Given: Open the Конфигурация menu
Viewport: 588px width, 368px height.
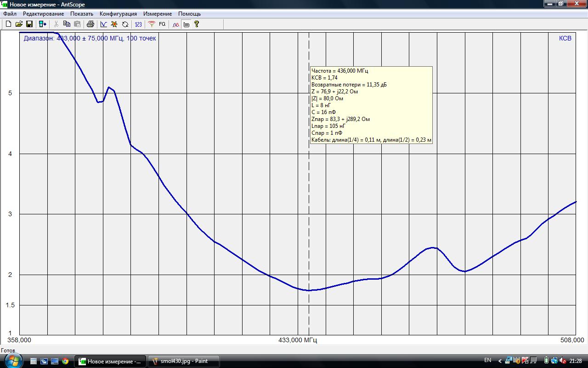Looking at the screenshot, I should 118,14.
